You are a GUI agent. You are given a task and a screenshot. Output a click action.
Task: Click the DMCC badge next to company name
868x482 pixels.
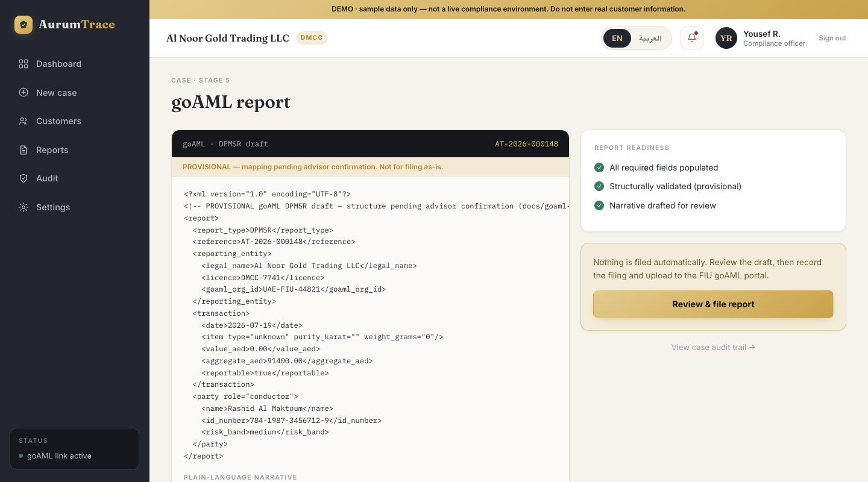(312, 38)
